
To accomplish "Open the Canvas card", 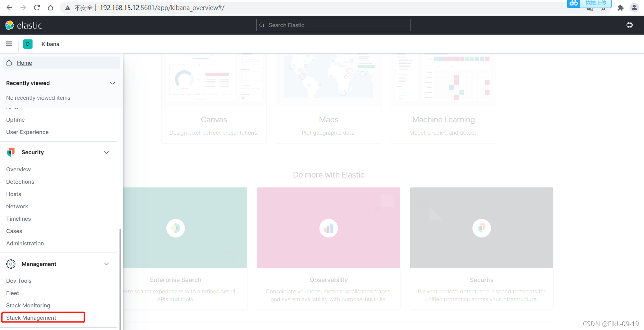I will pos(214,99).
